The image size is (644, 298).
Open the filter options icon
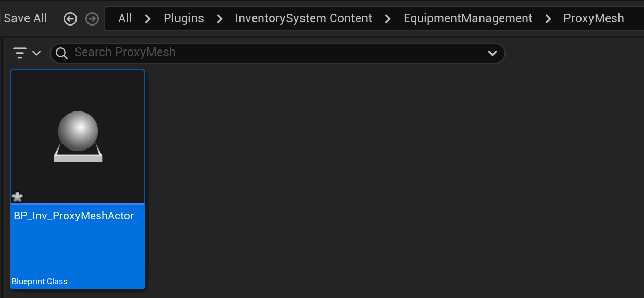(20, 53)
